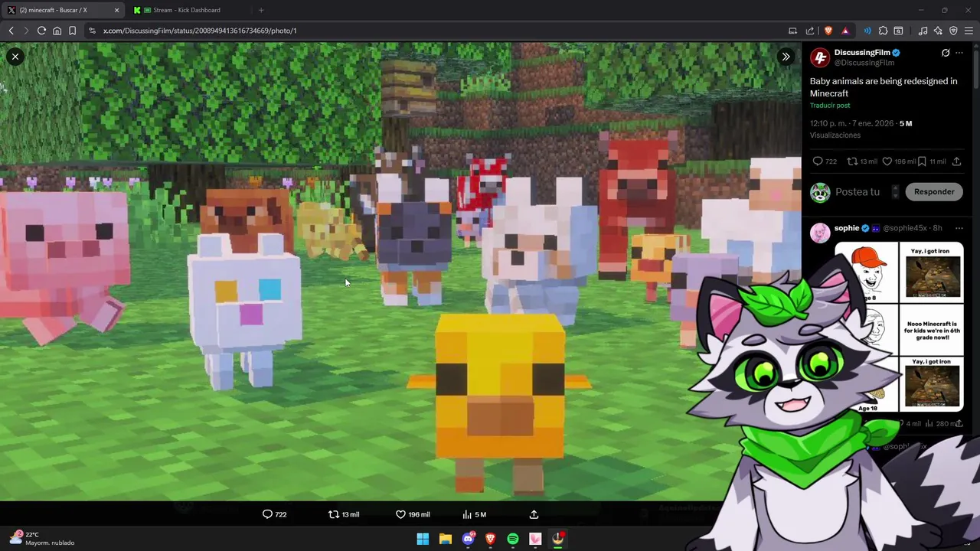Open File Explorer from taskbar

445,539
